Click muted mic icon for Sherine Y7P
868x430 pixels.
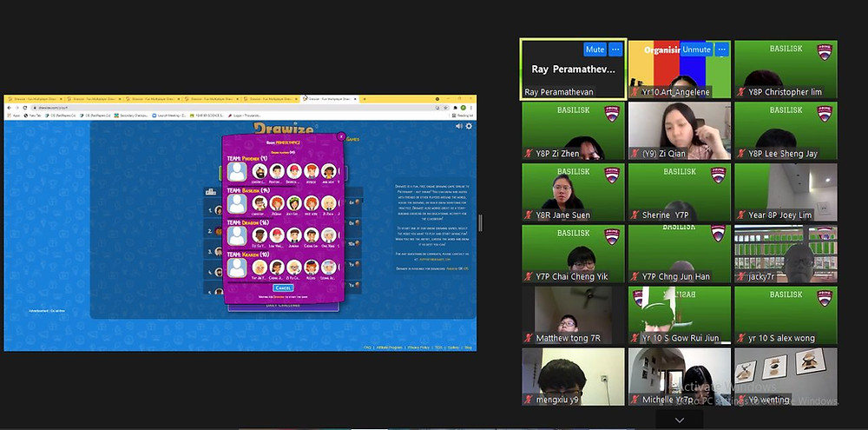click(x=635, y=215)
